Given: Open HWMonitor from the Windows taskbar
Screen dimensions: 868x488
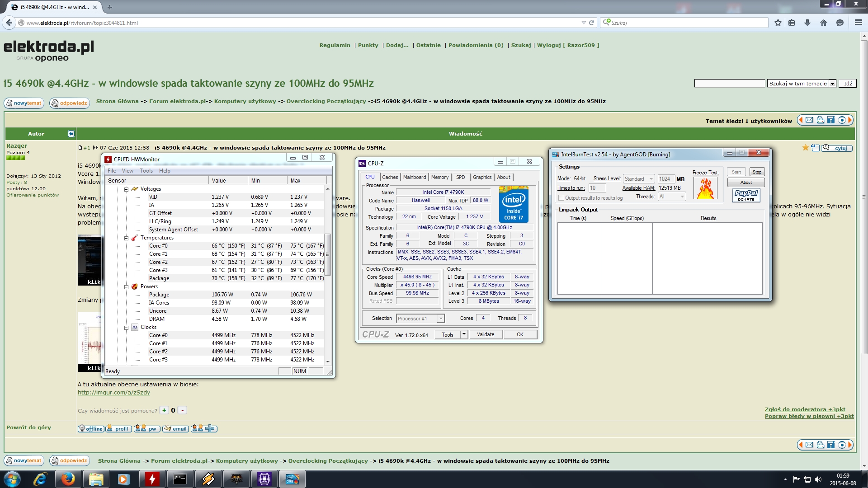Looking at the screenshot, I should click(x=152, y=479).
